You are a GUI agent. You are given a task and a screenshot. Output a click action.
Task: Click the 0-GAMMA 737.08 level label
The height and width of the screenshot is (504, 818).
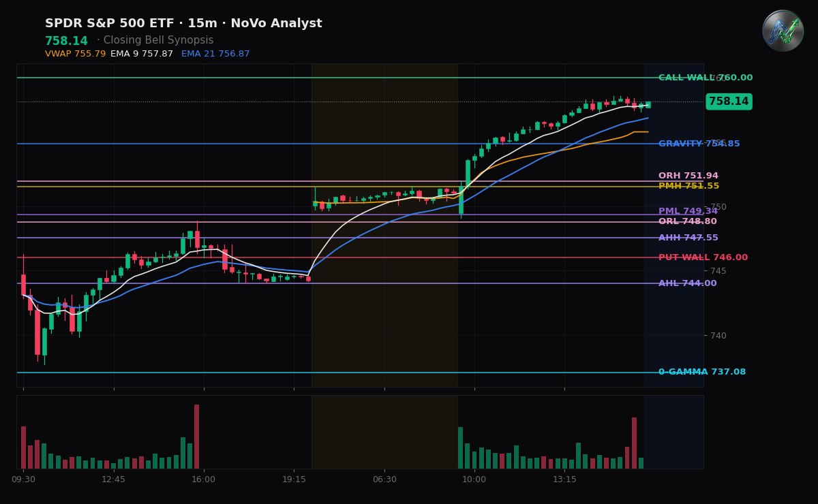pos(702,372)
